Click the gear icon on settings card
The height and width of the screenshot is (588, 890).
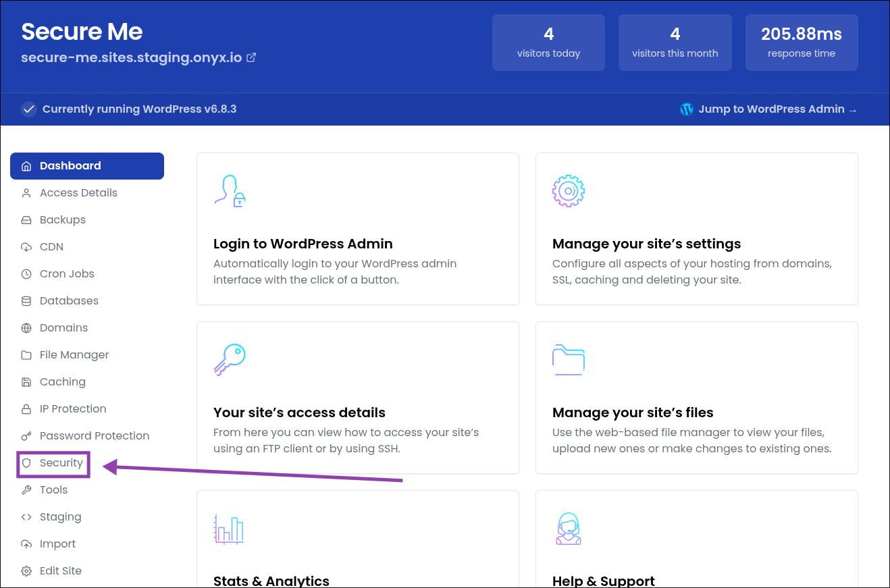pyautogui.click(x=569, y=190)
